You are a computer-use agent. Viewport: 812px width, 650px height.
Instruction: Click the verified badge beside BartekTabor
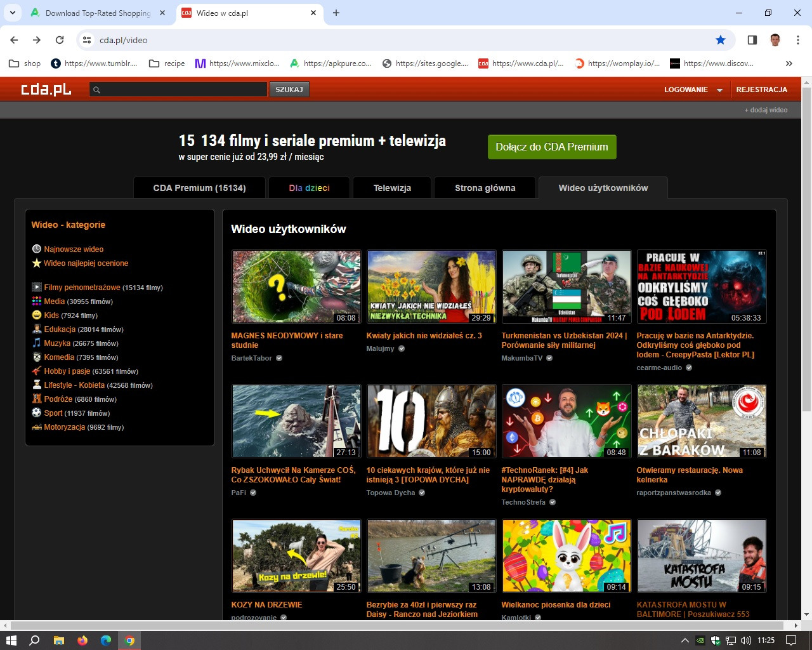(279, 358)
